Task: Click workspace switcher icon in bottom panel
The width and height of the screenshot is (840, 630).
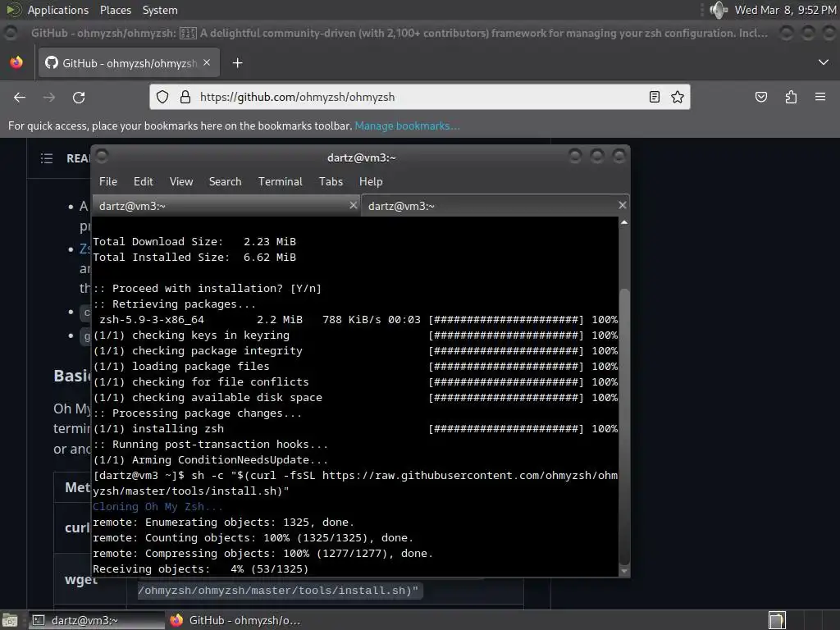Action: pyautogui.click(x=777, y=620)
